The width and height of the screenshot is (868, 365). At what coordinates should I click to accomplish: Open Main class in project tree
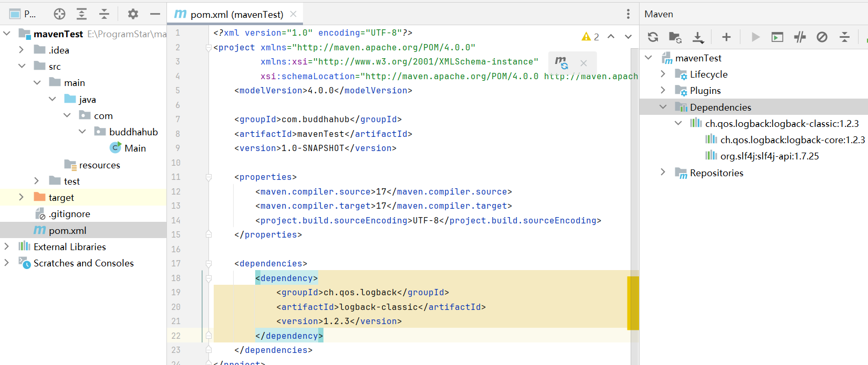134,148
